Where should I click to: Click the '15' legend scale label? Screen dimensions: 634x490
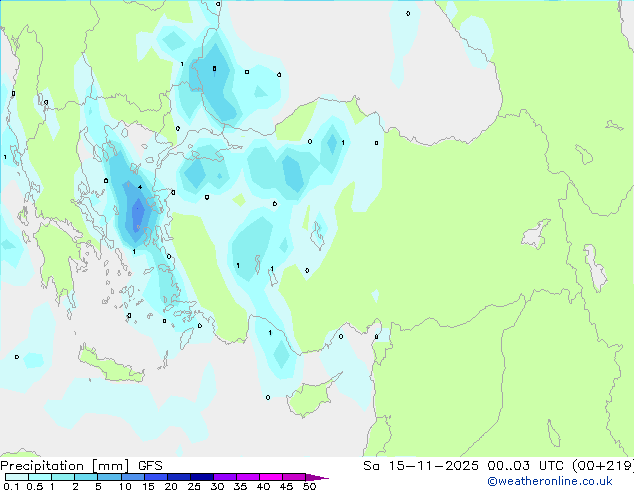(148, 486)
